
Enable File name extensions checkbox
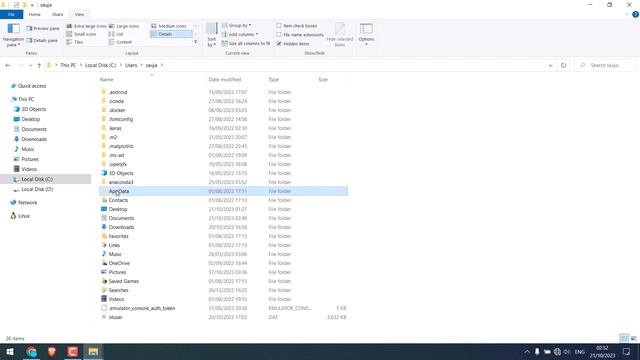click(300, 35)
